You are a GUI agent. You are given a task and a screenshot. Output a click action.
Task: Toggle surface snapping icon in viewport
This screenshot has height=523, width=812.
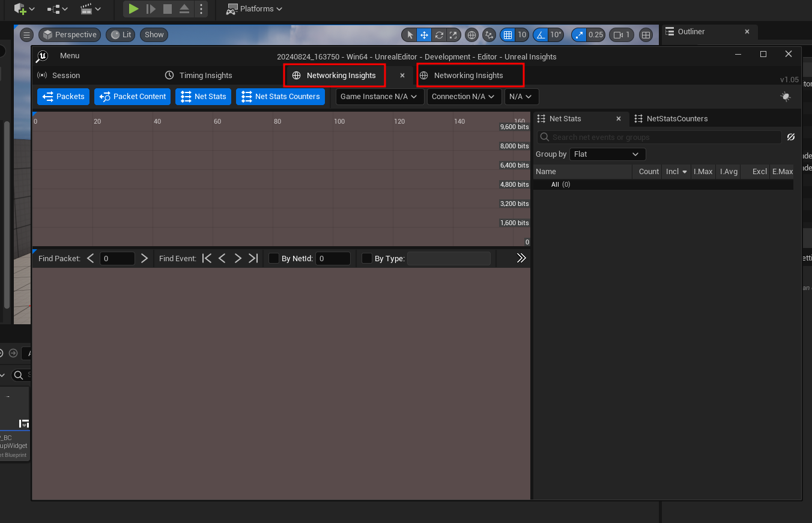[x=489, y=35]
